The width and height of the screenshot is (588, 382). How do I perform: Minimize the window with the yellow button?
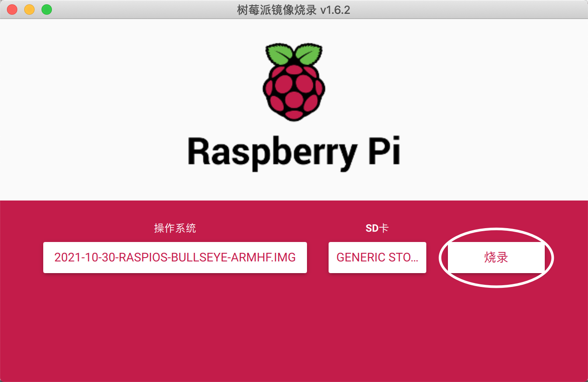click(29, 10)
